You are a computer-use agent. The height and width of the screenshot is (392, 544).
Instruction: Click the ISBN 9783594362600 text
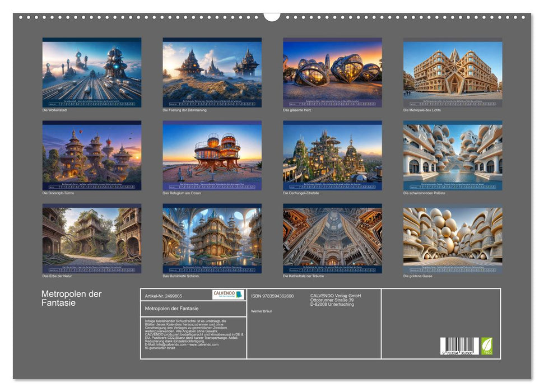pyautogui.click(x=272, y=296)
